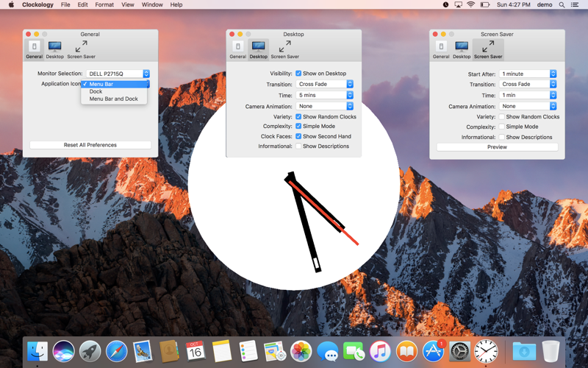
Task: Open System Preferences gear in Dock
Action: click(x=459, y=352)
